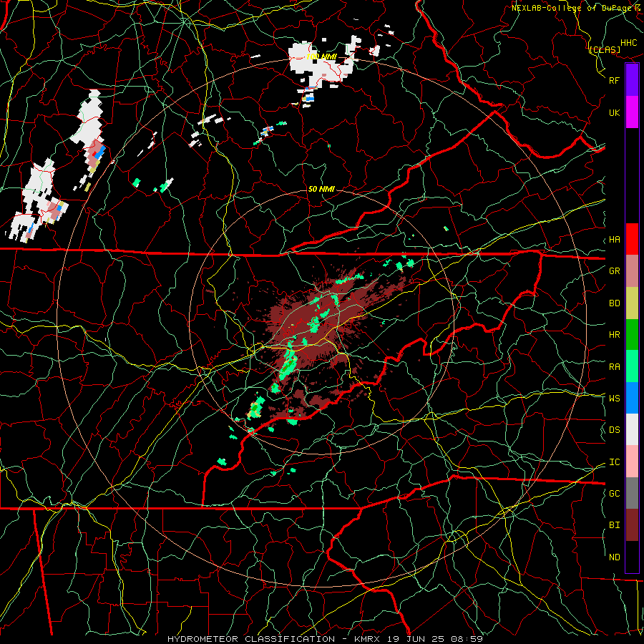The width and height of the screenshot is (644, 644).
Task: Click the 'HA' legend label
Action: 614,240
